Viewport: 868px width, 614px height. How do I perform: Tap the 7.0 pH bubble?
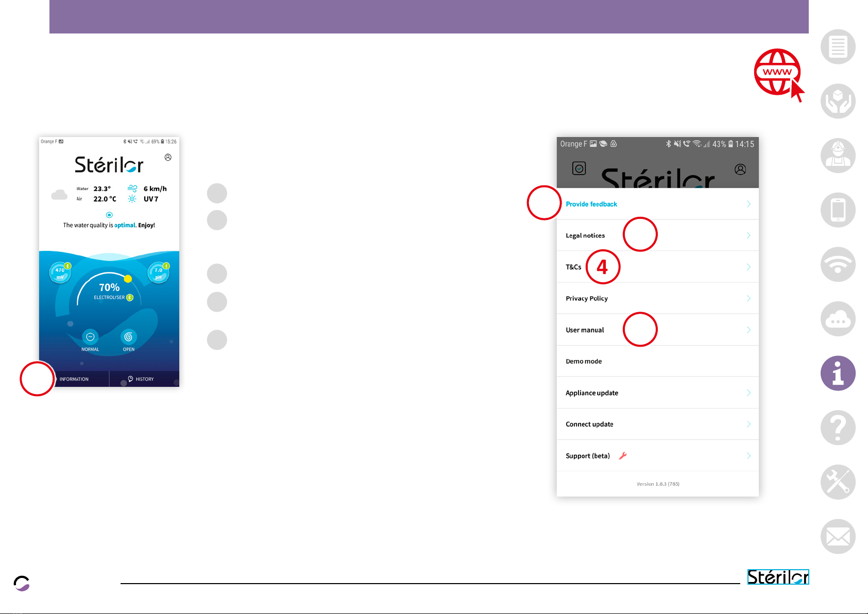pyautogui.click(x=159, y=272)
